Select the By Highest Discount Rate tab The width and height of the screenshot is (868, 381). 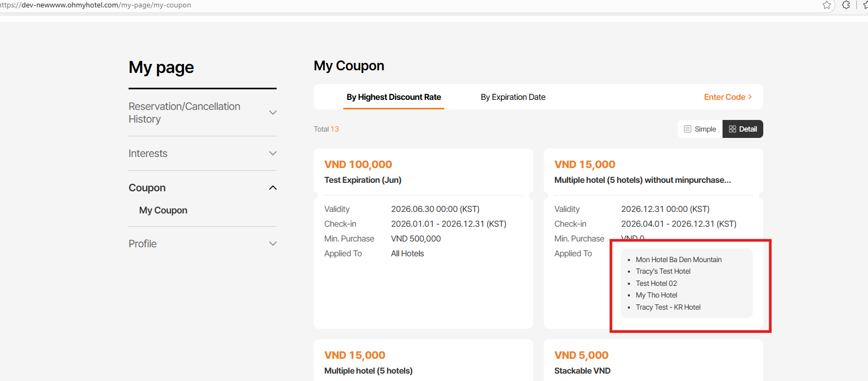394,97
